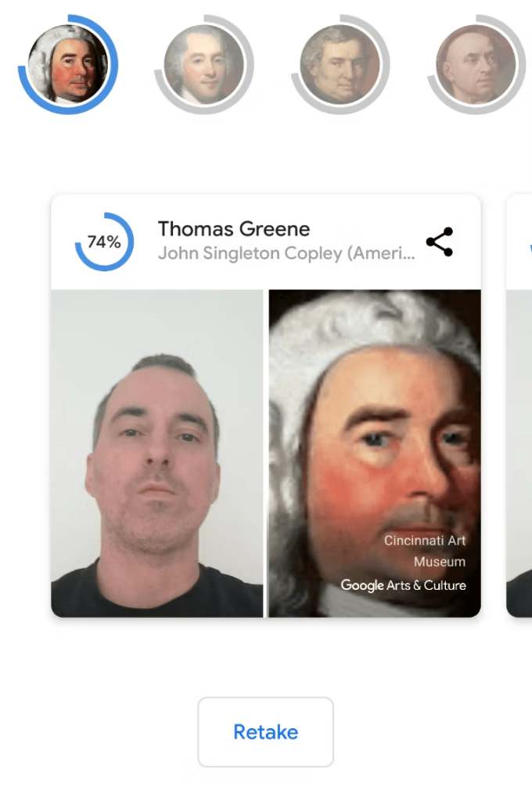Show the next match card at right edge
This screenshot has height=801, width=532.
click(x=519, y=406)
